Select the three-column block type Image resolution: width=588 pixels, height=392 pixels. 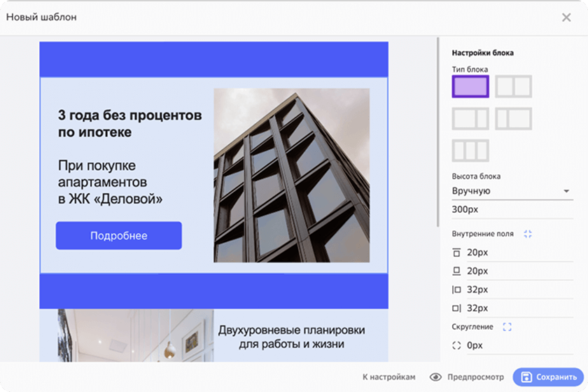(470, 150)
